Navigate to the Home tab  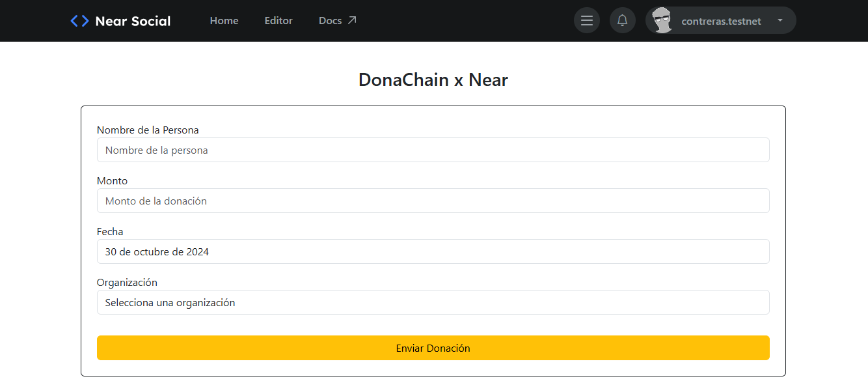tap(224, 20)
